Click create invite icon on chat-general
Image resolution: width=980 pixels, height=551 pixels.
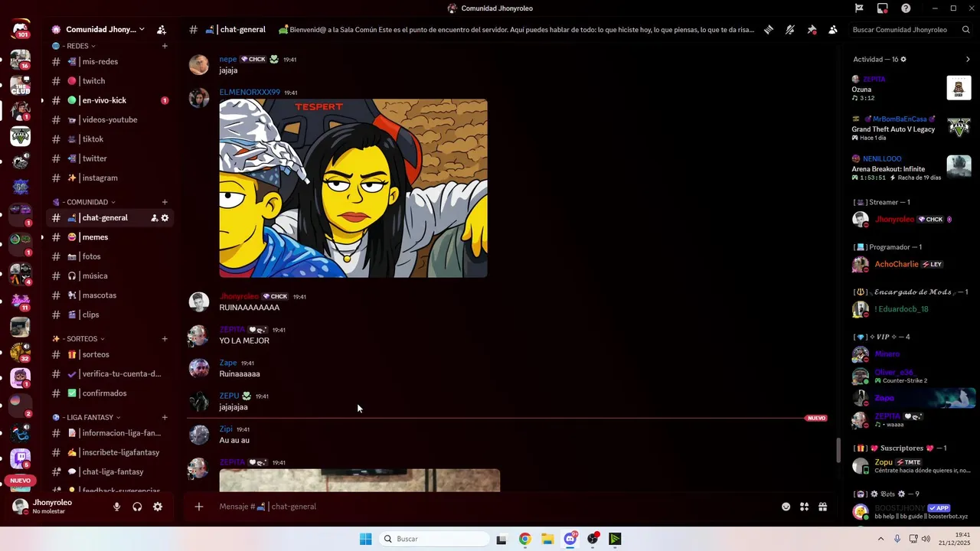154,218
